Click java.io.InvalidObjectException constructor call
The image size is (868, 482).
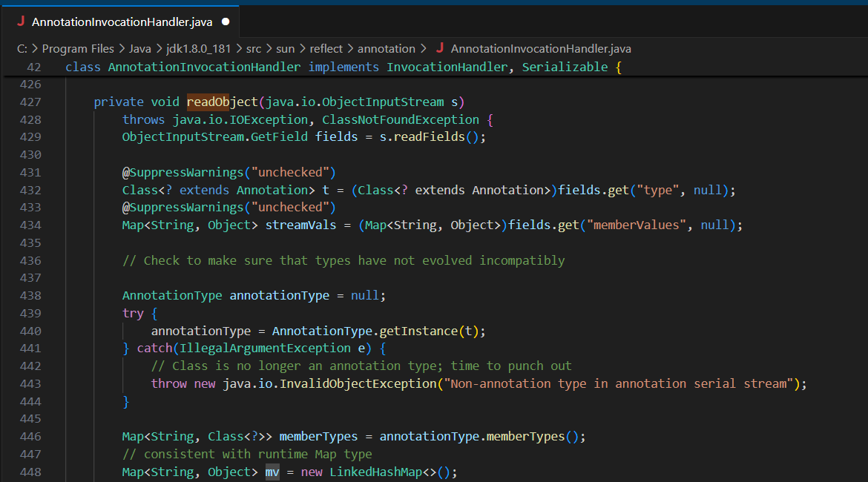330,383
